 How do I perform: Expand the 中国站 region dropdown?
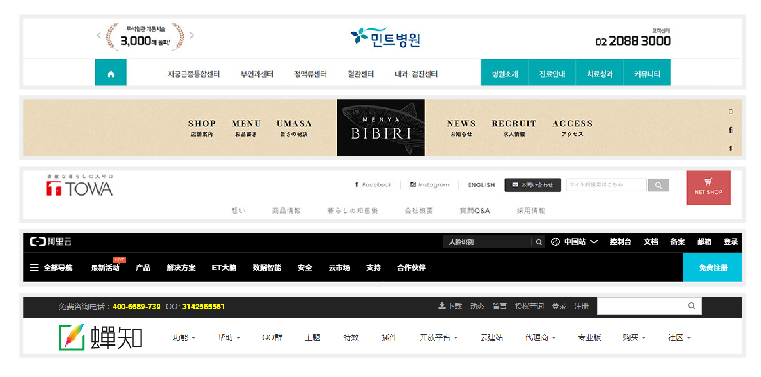click(575, 242)
